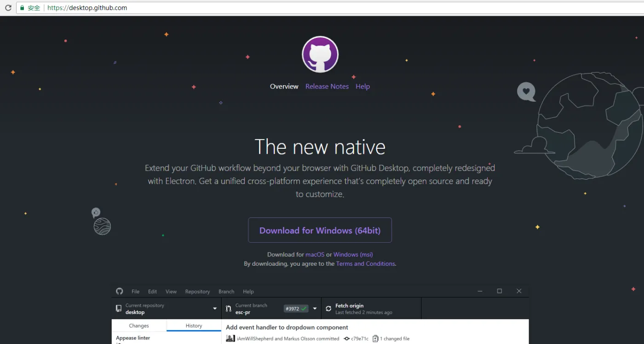Image resolution: width=644 pixels, height=344 pixels.
Task: Click the commit author avatar icon
Action: (230, 338)
